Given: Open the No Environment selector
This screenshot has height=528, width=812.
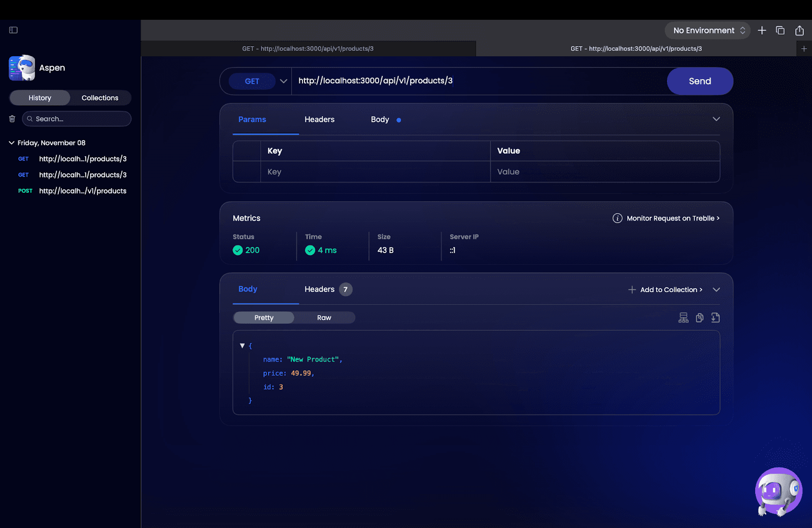Looking at the screenshot, I should tap(707, 30).
